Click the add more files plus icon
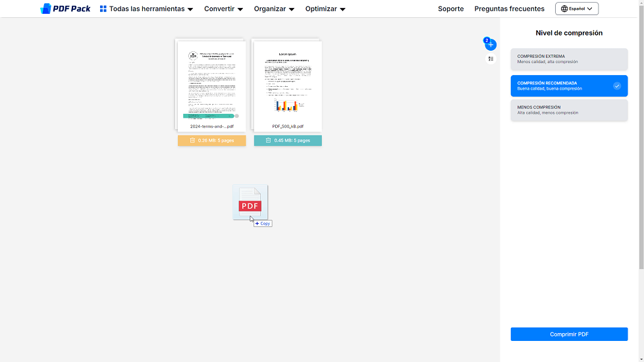 [x=491, y=45]
